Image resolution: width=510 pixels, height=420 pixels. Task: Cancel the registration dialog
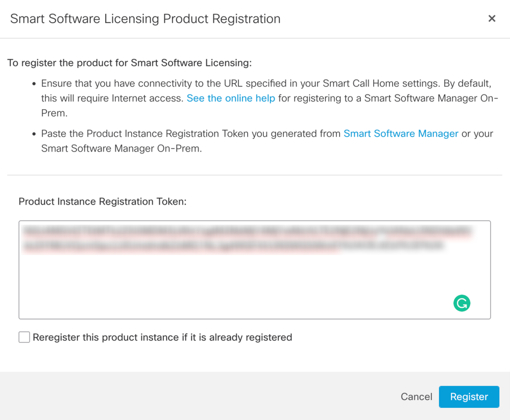pos(417,397)
